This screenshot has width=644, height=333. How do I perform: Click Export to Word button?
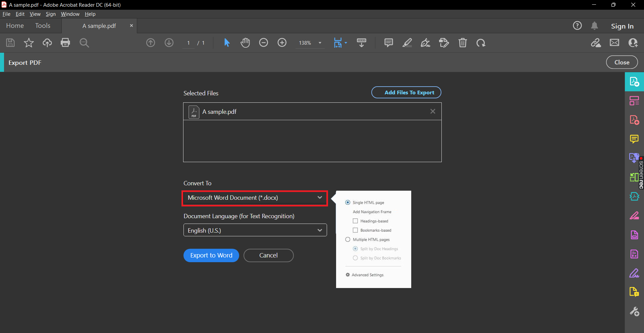tap(211, 255)
